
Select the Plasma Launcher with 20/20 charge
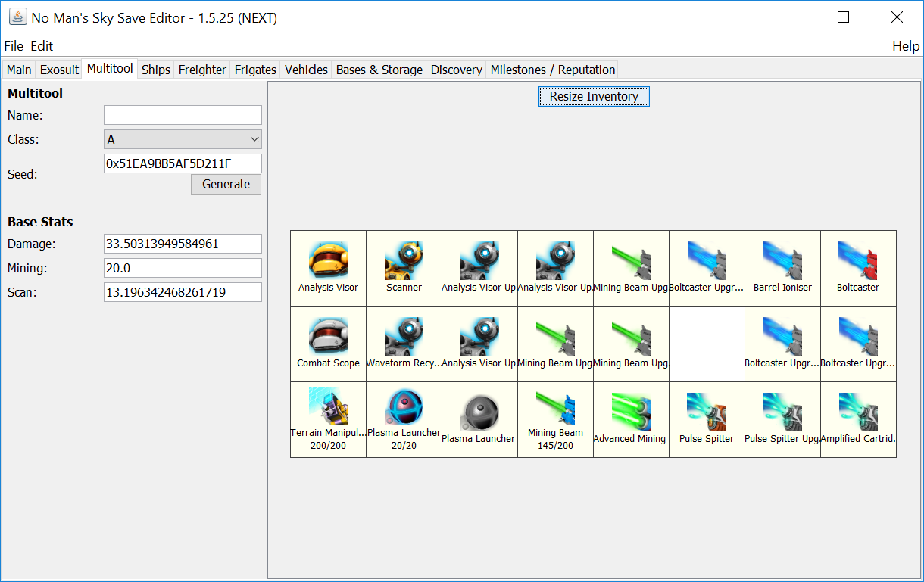(404, 420)
